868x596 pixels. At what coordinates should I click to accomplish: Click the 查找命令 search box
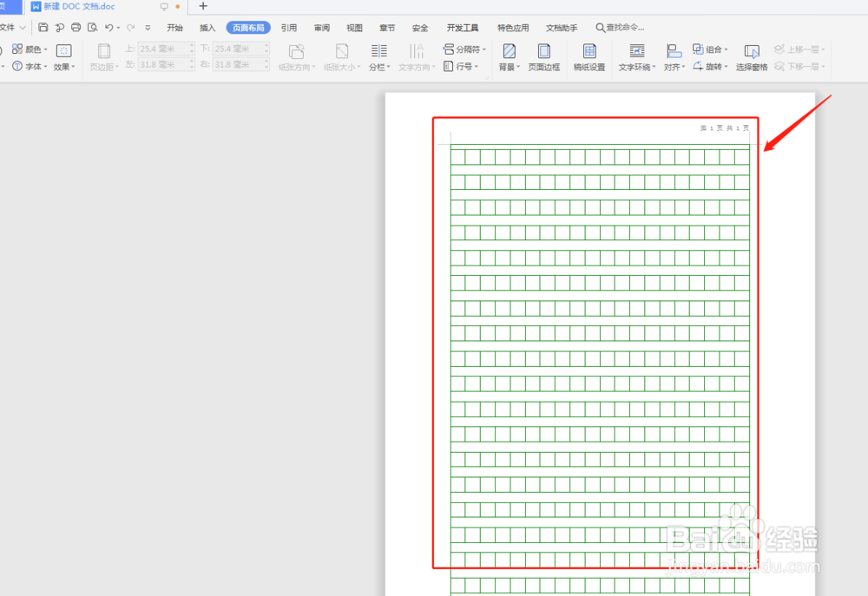pos(620,27)
